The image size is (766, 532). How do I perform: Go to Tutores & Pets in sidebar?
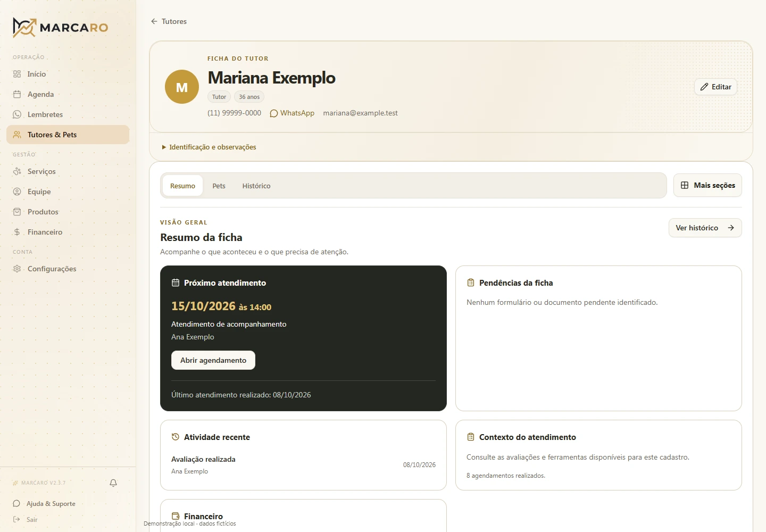click(x=68, y=135)
